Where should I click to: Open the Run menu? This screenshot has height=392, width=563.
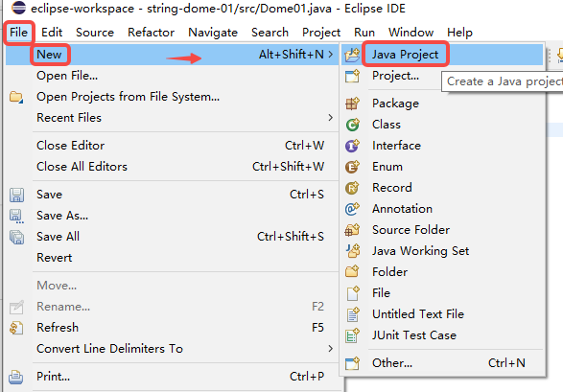tap(364, 33)
